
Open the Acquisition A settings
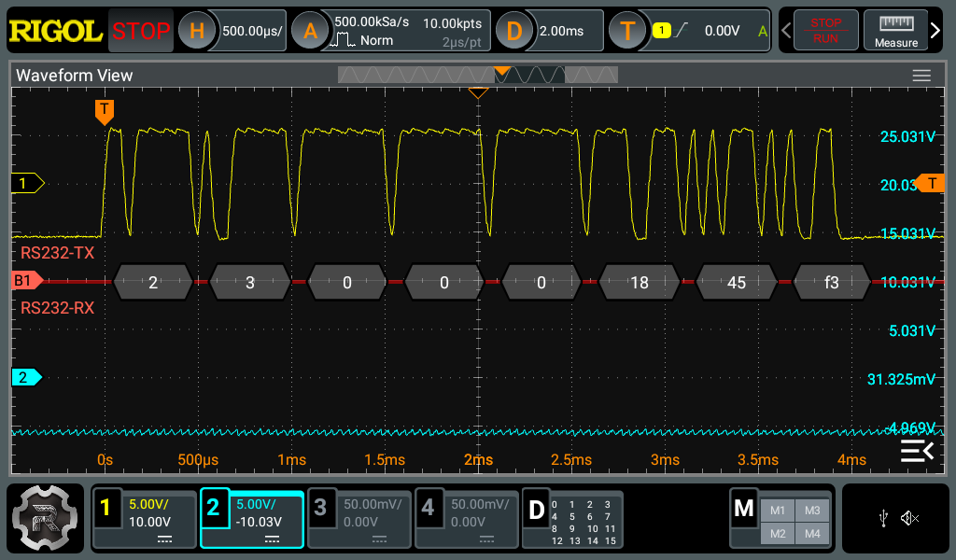(x=310, y=29)
